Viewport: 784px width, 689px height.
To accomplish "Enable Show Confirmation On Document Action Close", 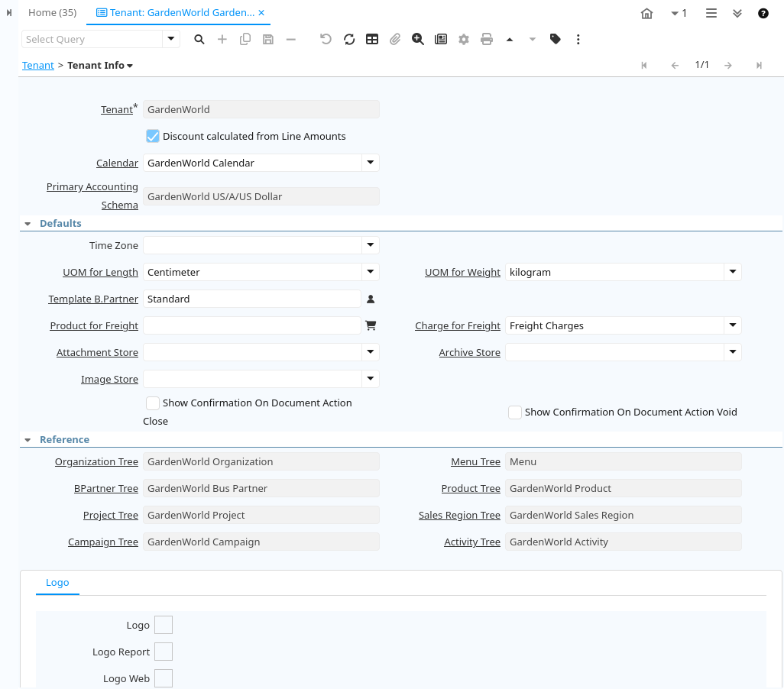I will coord(153,403).
